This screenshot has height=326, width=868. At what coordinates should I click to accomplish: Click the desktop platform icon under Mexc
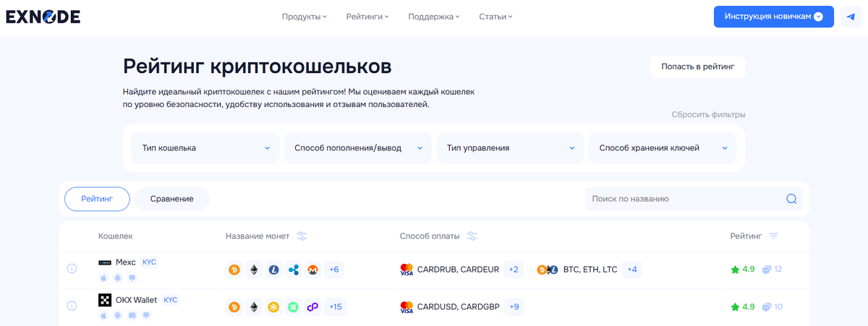coord(132,278)
